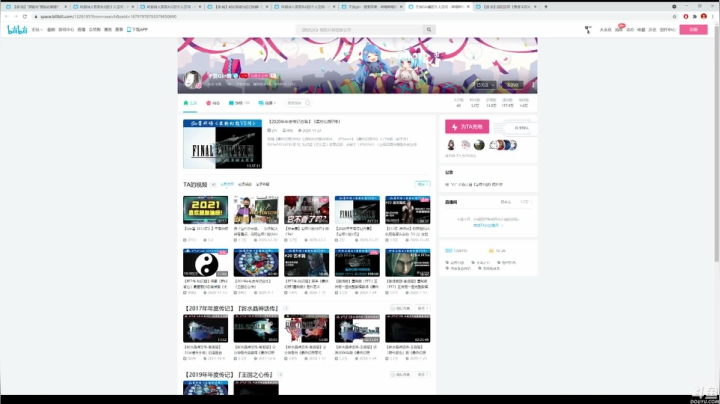Open the 创作中心 link in header

coord(668,30)
